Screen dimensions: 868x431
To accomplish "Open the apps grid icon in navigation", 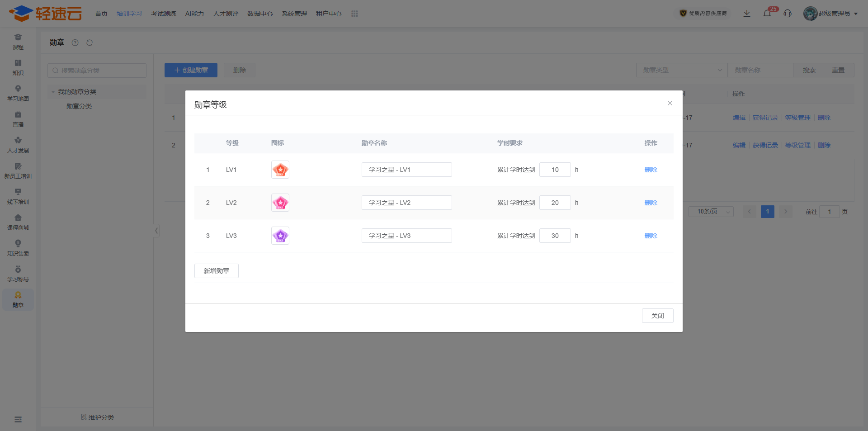I will 354,14.
